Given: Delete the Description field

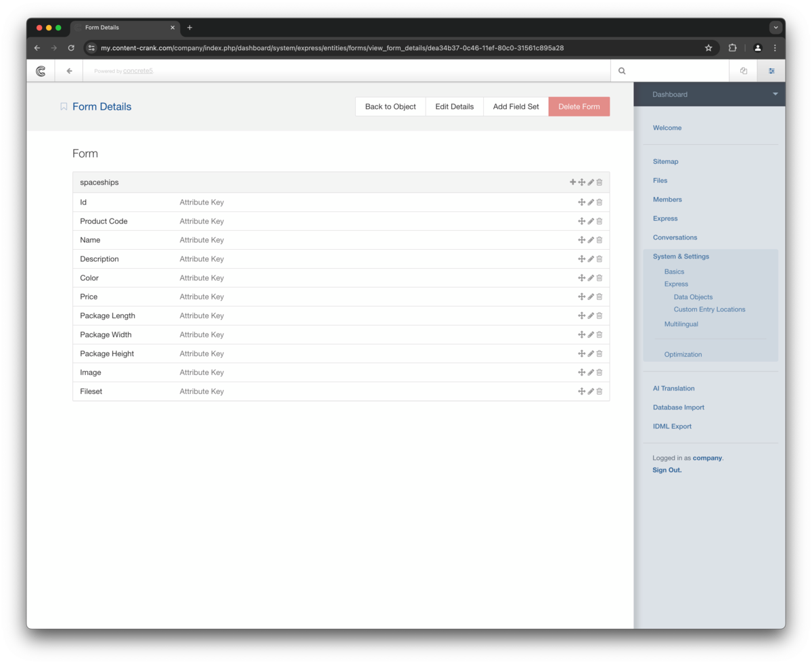Looking at the screenshot, I should tap(600, 259).
